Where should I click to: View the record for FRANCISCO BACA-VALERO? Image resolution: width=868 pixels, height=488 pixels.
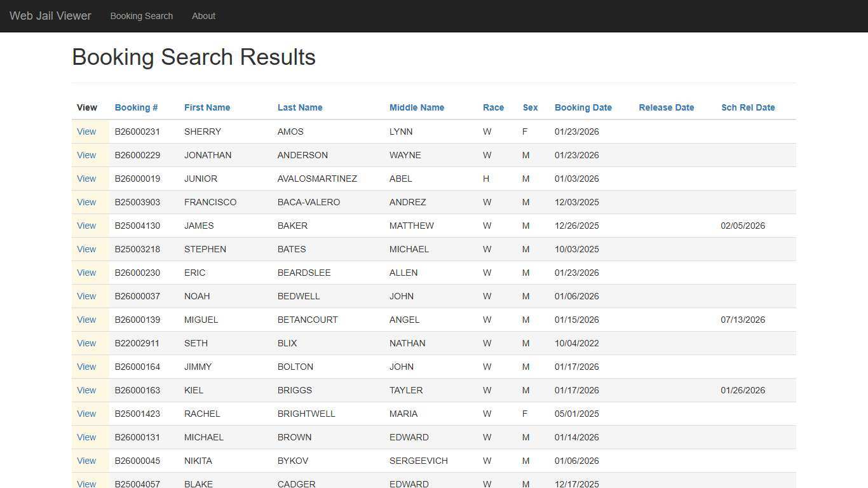(x=86, y=202)
